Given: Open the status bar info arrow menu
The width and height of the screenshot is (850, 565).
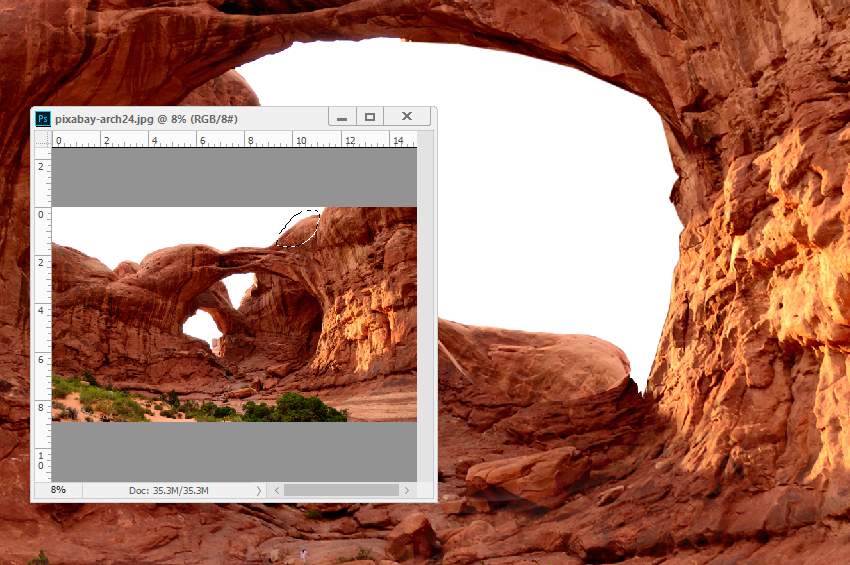Looking at the screenshot, I should [x=259, y=490].
